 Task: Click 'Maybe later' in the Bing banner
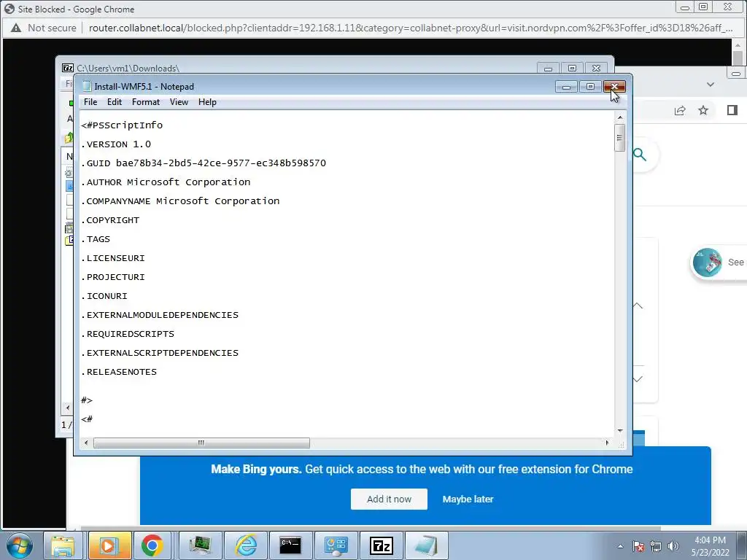pos(468,499)
